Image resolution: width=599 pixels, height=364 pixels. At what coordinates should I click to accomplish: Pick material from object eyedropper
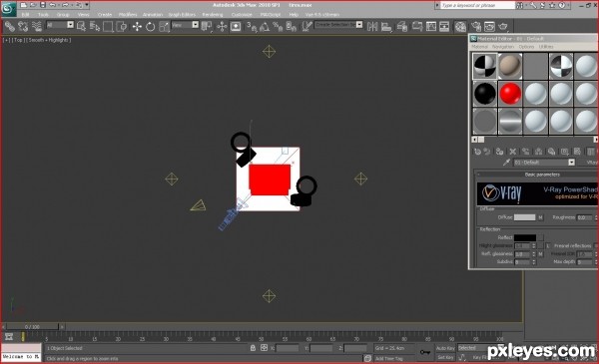click(506, 163)
